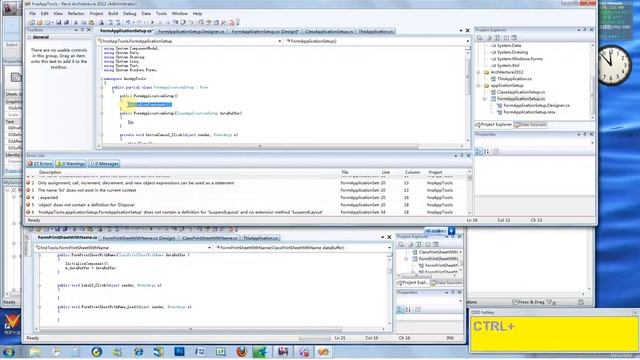Switch to ClassPrintSheetWithName.cs tab in lower window
This screenshot has width=640, height=360.
click(210, 238)
